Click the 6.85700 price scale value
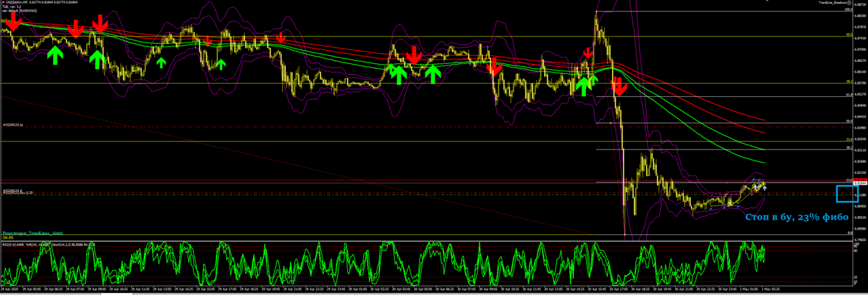Image resolution: width=868 pixels, height=295 pixels. click(x=860, y=83)
